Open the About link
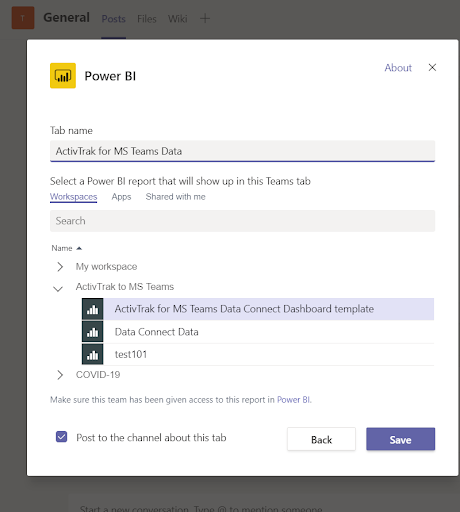460x512 pixels. (x=398, y=68)
